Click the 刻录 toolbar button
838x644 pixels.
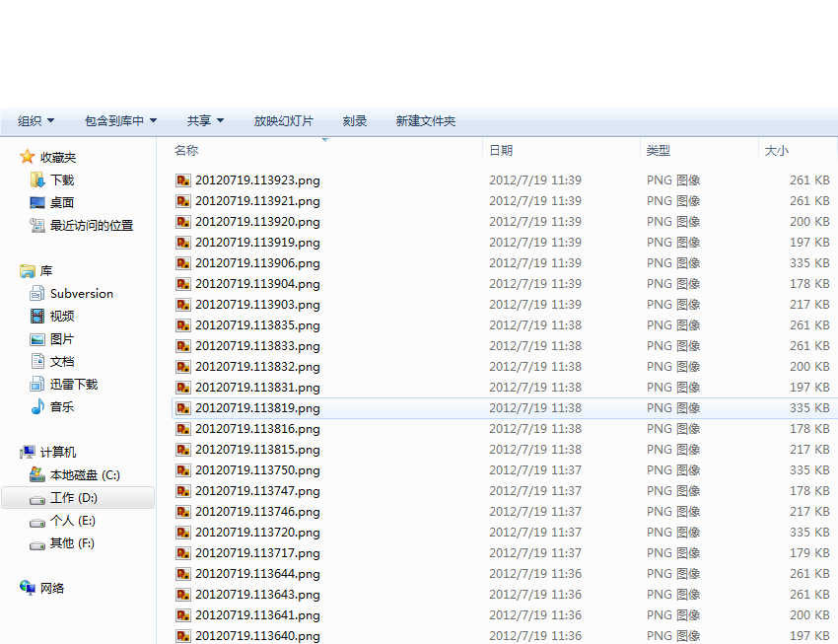tap(354, 121)
